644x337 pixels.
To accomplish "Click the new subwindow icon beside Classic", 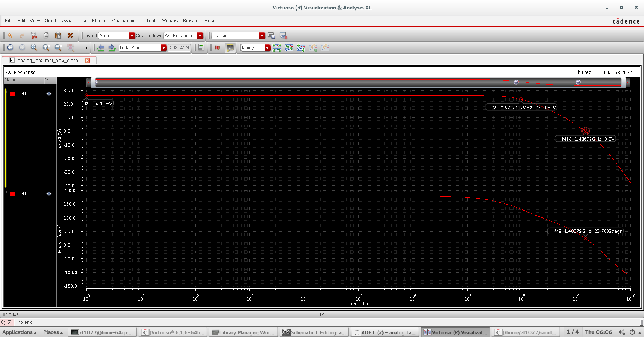I will point(272,36).
